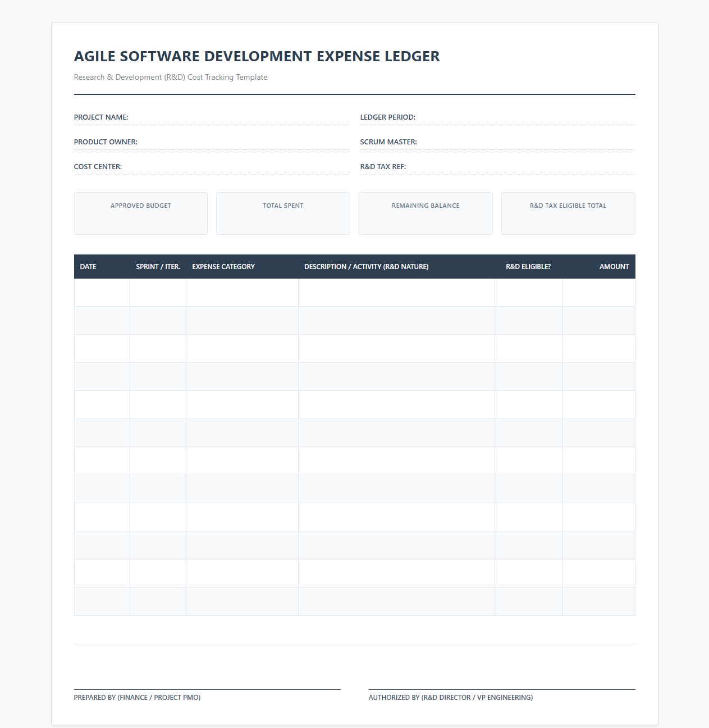This screenshot has height=728, width=709.
Task: Click the PREPARED BY (FINANCE / PROJECT PMO) text
Action: click(137, 698)
